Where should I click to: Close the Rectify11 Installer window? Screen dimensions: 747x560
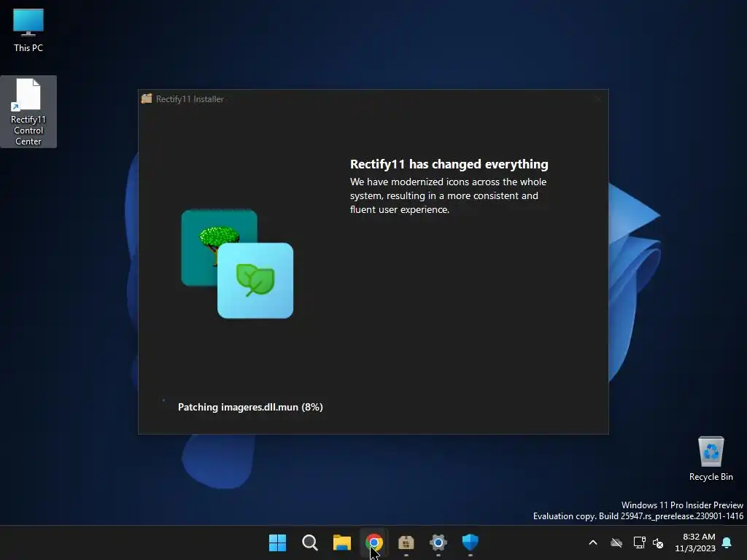coord(597,99)
